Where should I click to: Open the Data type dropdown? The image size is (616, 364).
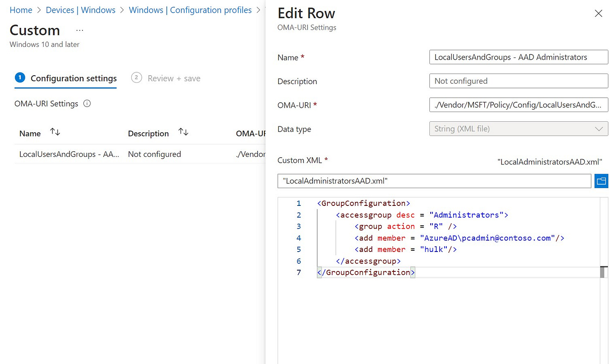[x=519, y=129]
